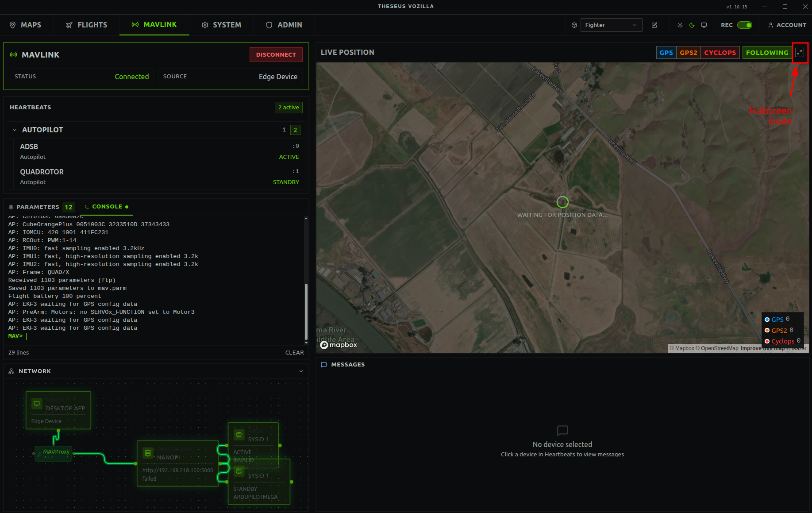812x513 pixels.
Task: Collapse the AUTOPILOT heartbeat group
Action: click(x=15, y=130)
